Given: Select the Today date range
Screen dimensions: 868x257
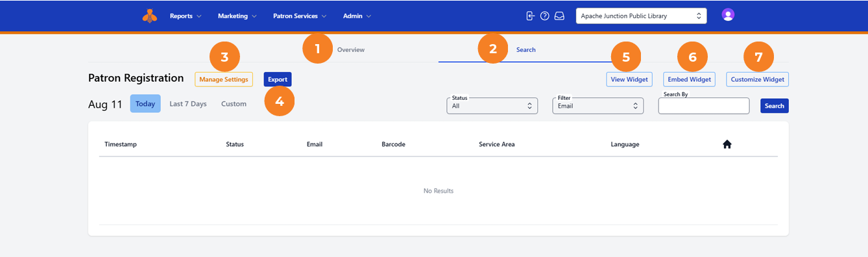Looking at the screenshot, I should click(x=145, y=104).
